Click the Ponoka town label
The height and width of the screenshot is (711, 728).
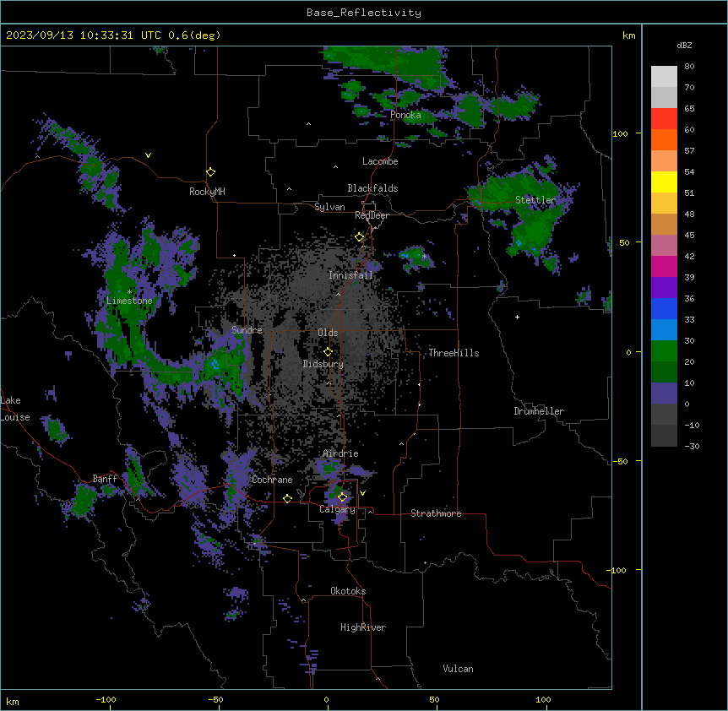click(405, 115)
